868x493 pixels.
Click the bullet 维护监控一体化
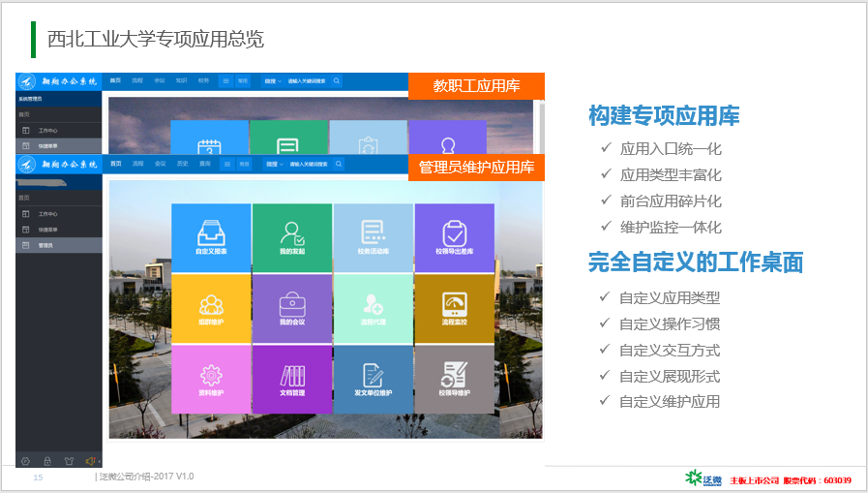coord(671,227)
